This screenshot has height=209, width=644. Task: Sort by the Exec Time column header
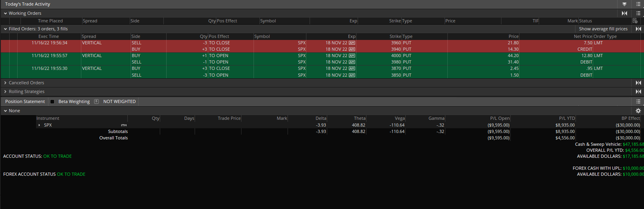48,36
